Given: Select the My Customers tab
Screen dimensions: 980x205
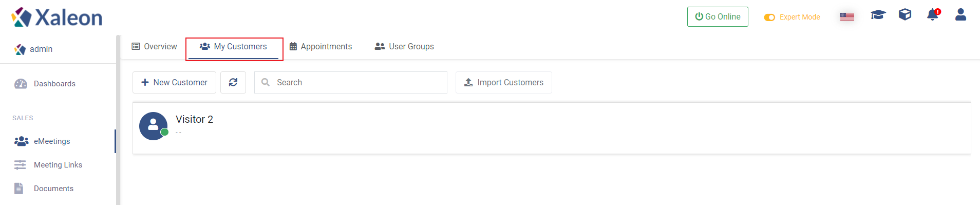Looking at the screenshot, I should coord(234,47).
